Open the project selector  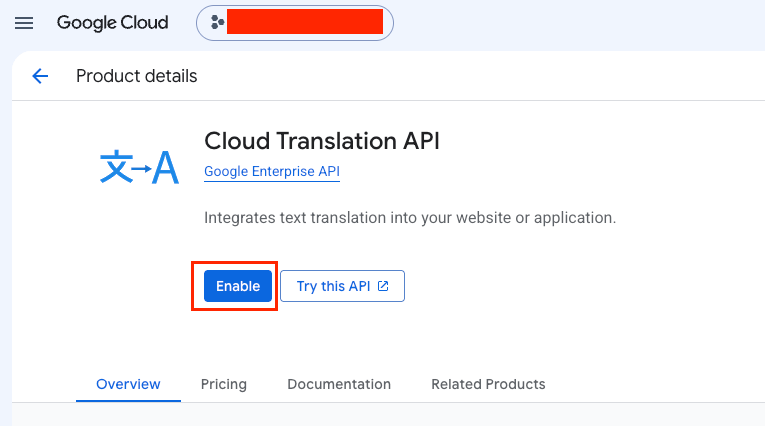tap(295, 23)
